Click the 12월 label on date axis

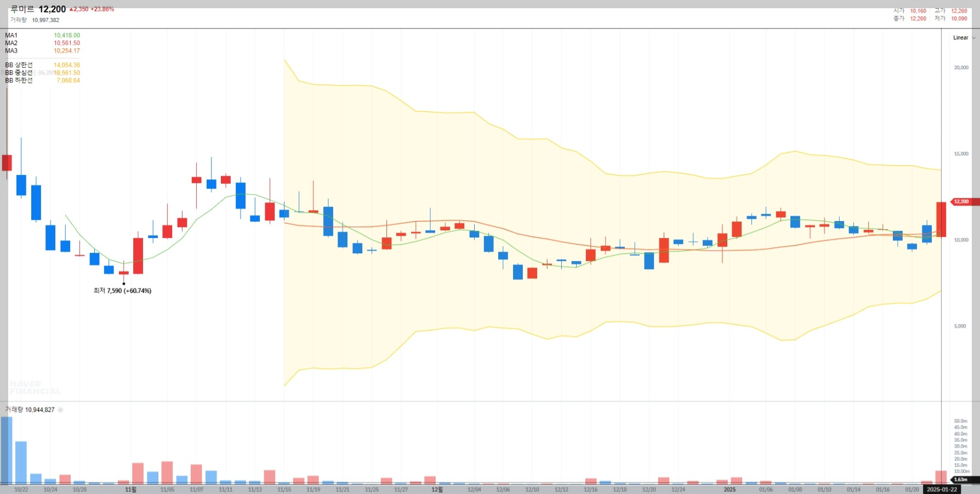click(x=437, y=490)
